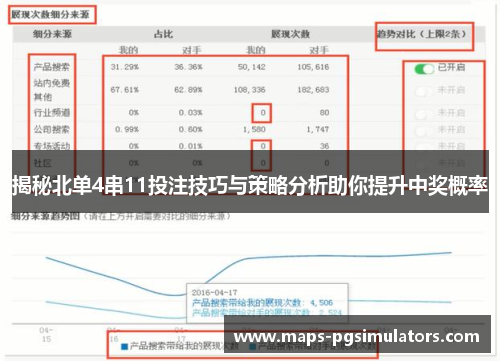500x362 pixels.
Task: Click the 已开启 status label
Action: pos(451,67)
